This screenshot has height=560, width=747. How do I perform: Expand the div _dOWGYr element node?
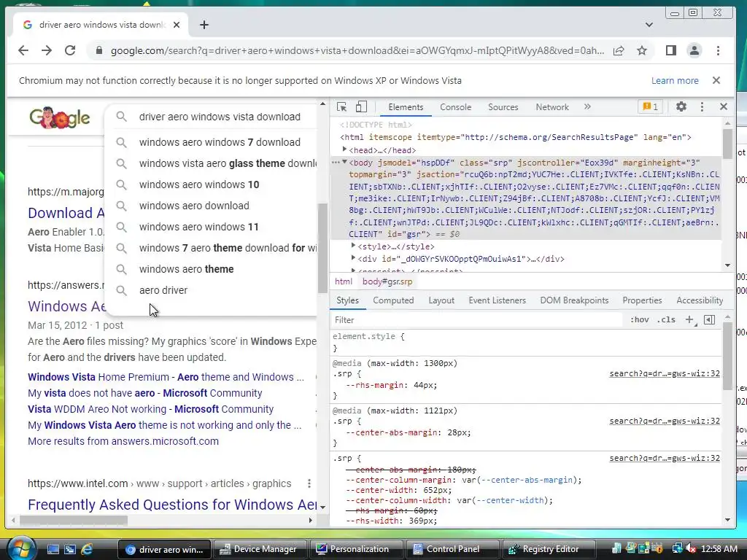353,258
